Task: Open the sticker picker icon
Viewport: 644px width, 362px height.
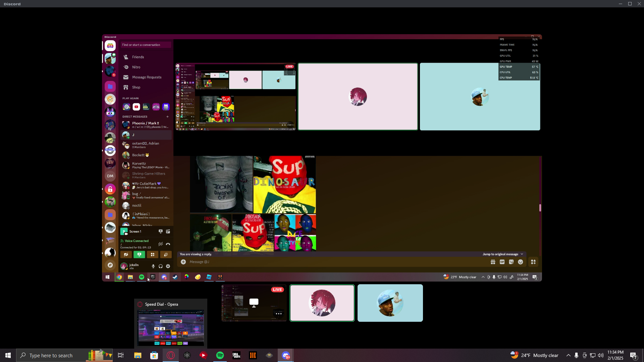Action: pyautogui.click(x=511, y=262)
